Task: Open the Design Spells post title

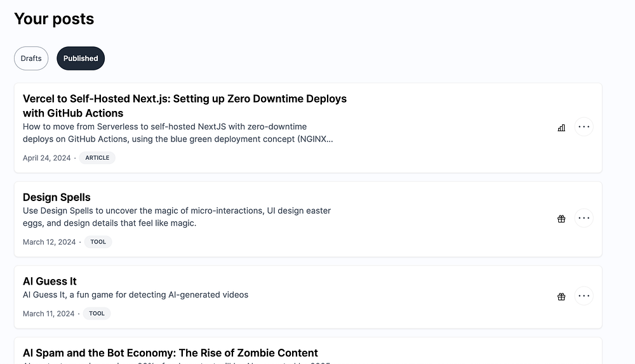Action: pos(57,197)
